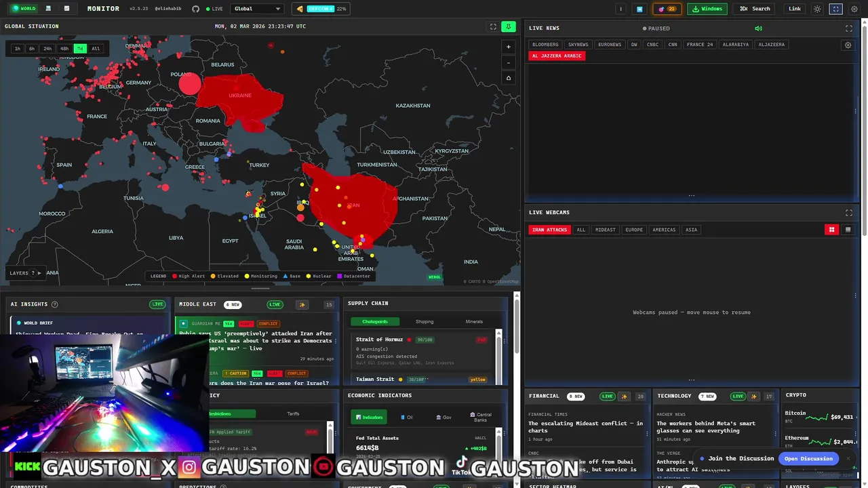Set map time range to 1h
This screenshot has height=488, width=868.
18,49
